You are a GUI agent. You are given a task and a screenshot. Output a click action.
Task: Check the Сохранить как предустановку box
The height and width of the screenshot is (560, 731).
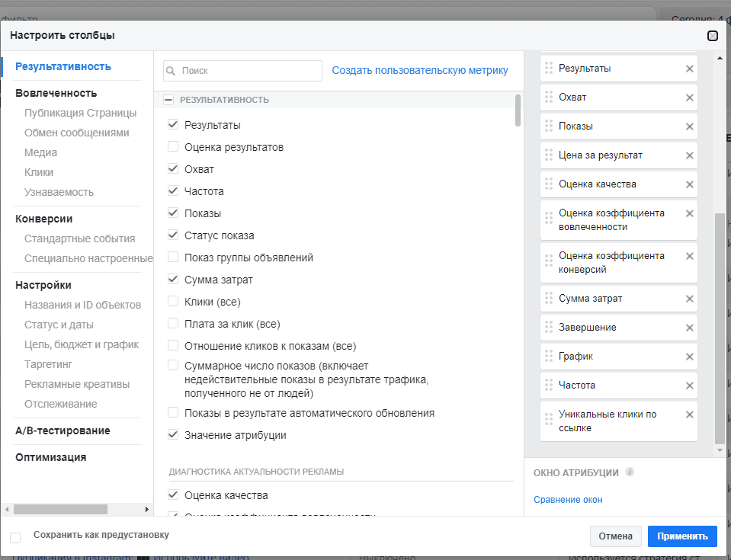point(15,538)
